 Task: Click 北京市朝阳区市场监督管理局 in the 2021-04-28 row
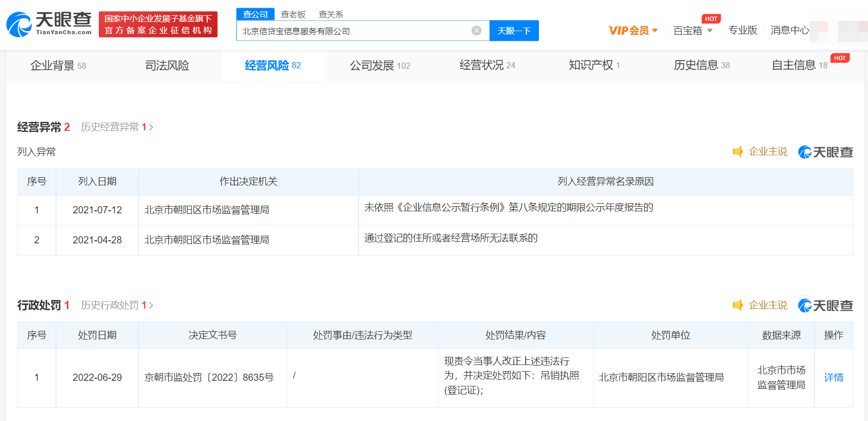coord(207,240)
